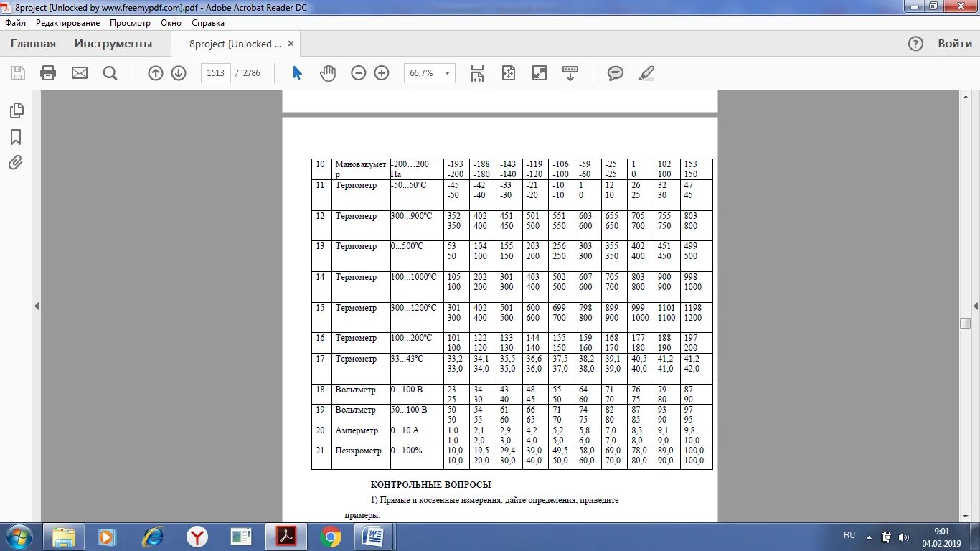
Task: Select the 8project document tab
Action: [x=235, y=44]
